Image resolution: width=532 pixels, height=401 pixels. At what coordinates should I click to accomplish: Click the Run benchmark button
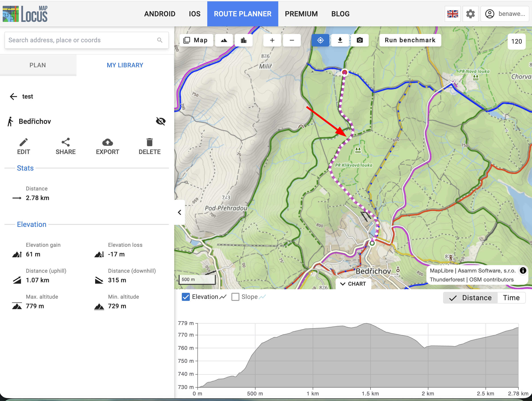coord(410,40)
